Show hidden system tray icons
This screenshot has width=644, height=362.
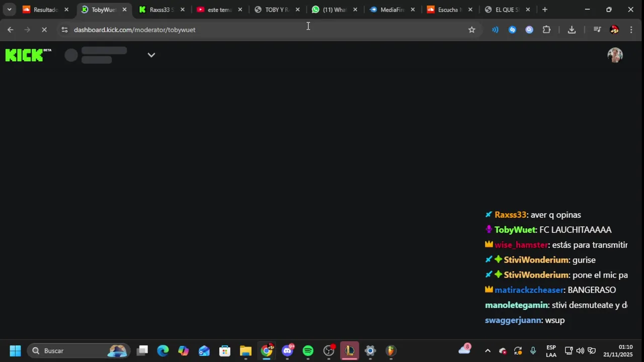tap(488, 350)
